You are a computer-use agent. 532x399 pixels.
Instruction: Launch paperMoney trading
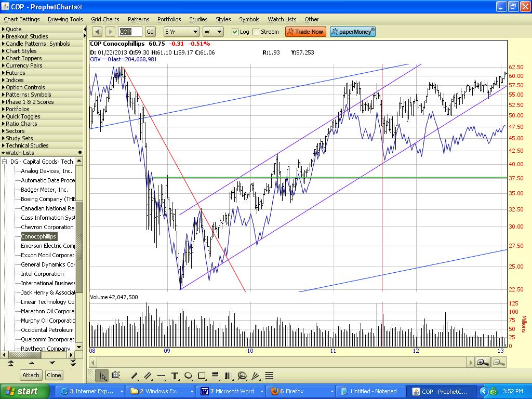click(353, 32)
